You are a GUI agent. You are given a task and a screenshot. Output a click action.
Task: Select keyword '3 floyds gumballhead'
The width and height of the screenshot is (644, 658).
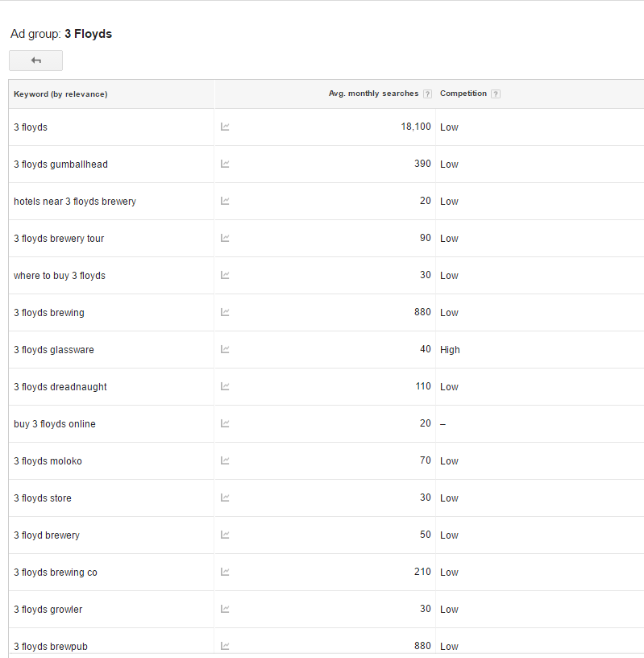pos(60,164)
